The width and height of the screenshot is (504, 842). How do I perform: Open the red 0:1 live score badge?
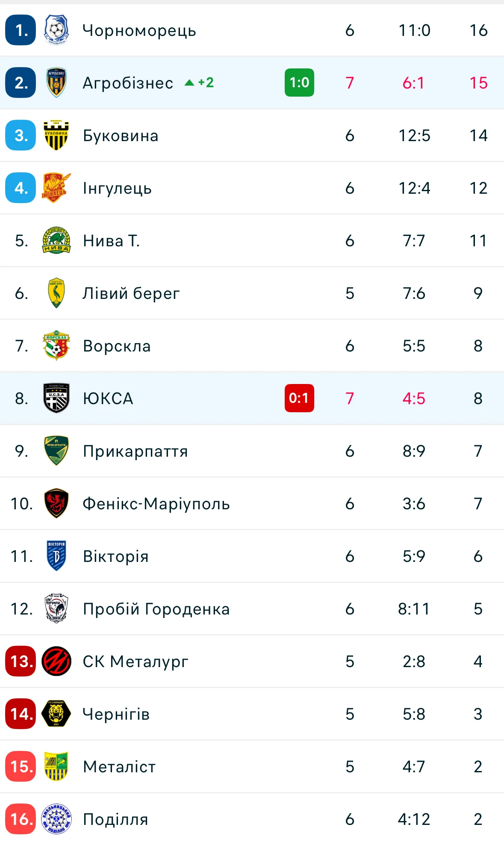[x=299, y=398]
